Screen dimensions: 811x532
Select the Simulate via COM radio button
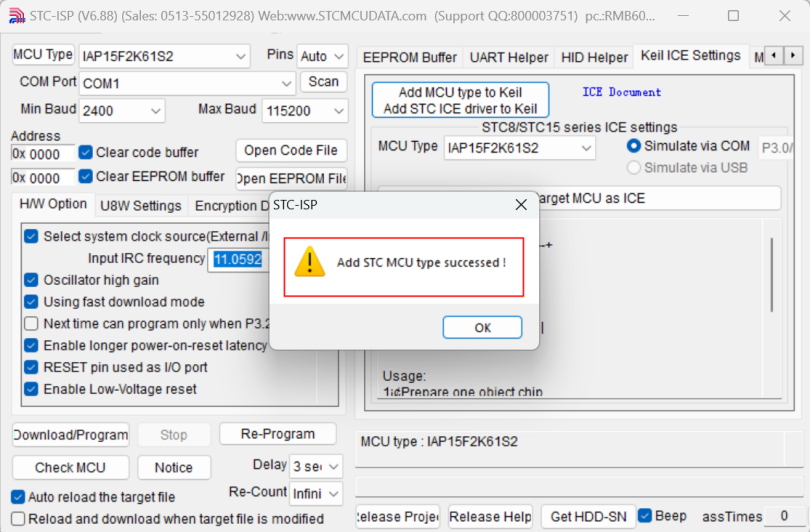pyautogui.click(x=634, y=146)
